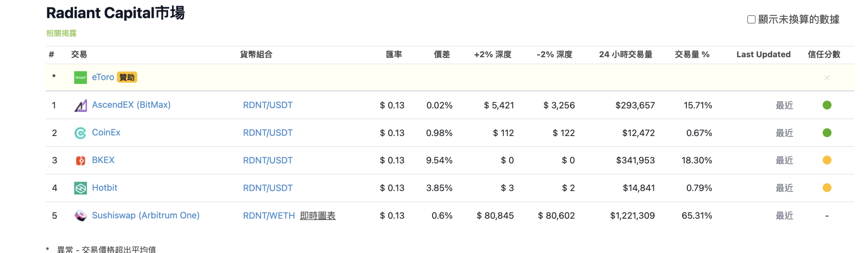Click the CoinEx logo icon
The width and height of the screenshot is (868, 253).
point(80,133)
